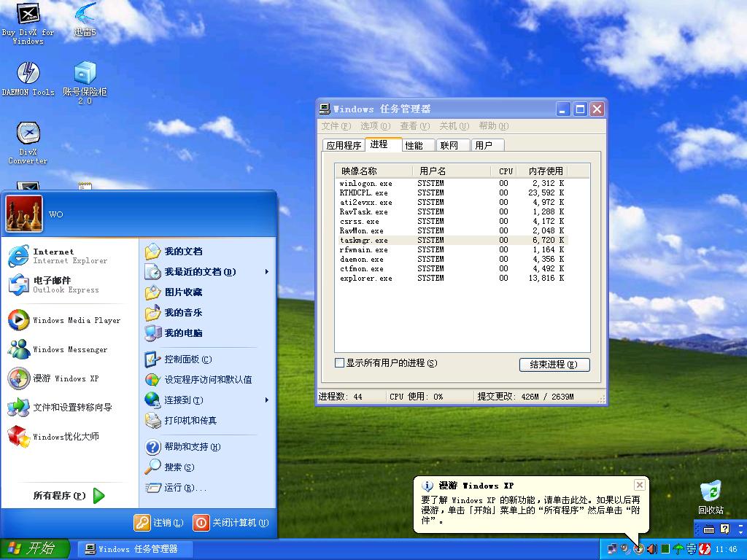Click the network connection tray icon

[x=613, y=550]
